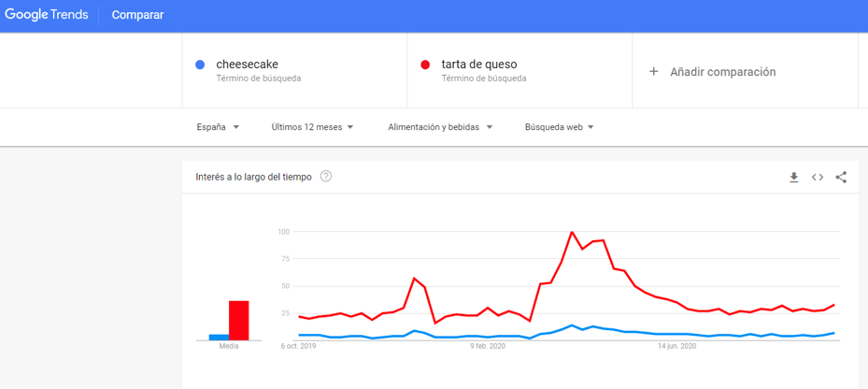
Task: Click Añadir comparación
Action: click(x=722, y=71)
